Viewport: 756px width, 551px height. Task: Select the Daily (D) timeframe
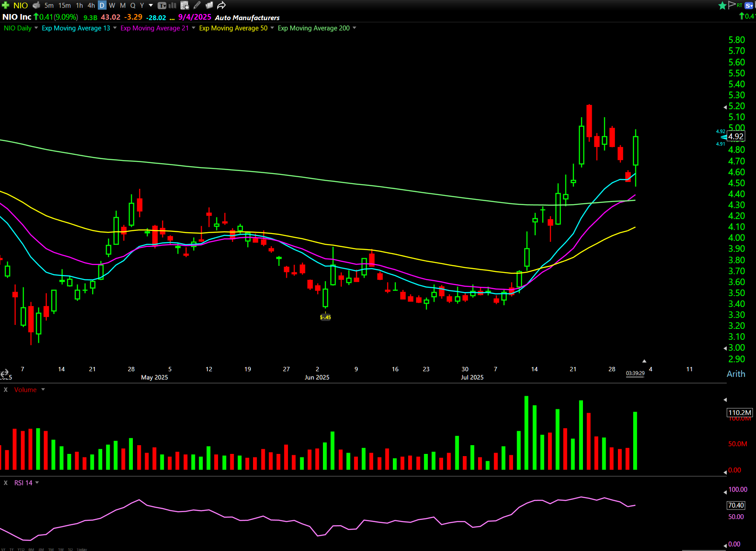[102, 5]
